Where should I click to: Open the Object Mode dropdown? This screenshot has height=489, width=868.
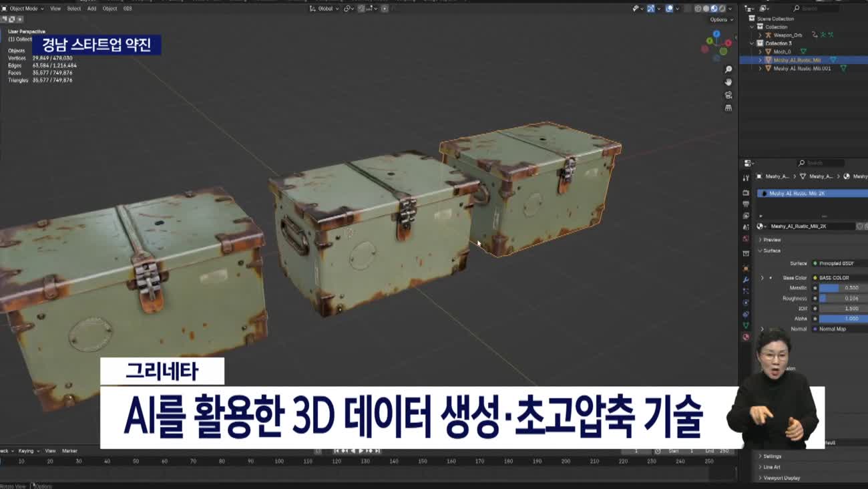[25, 9]
